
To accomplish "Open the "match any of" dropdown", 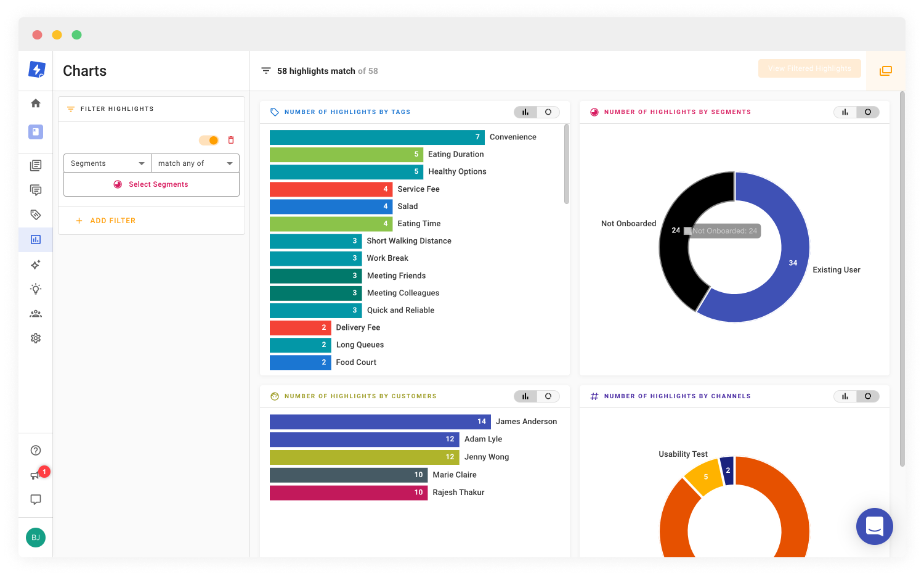I will [195, 163].
